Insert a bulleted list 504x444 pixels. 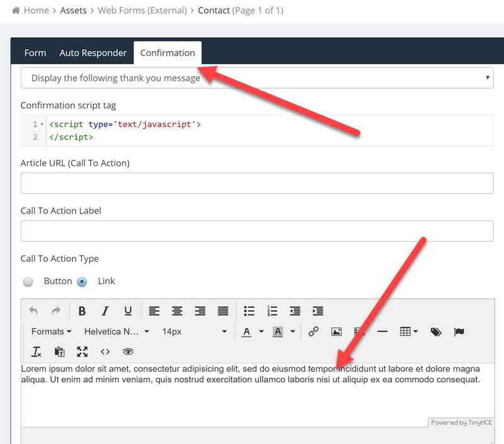249,310
